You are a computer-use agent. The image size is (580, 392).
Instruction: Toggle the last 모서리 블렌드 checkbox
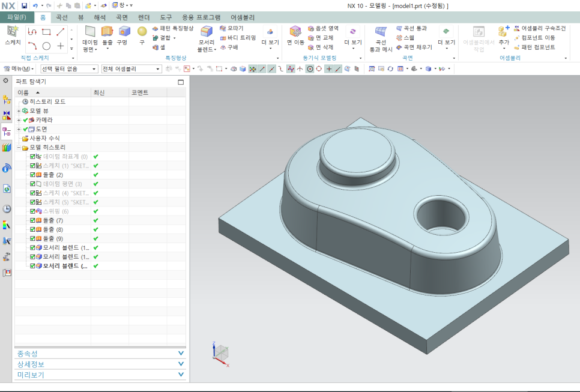[x=32, y=266]
